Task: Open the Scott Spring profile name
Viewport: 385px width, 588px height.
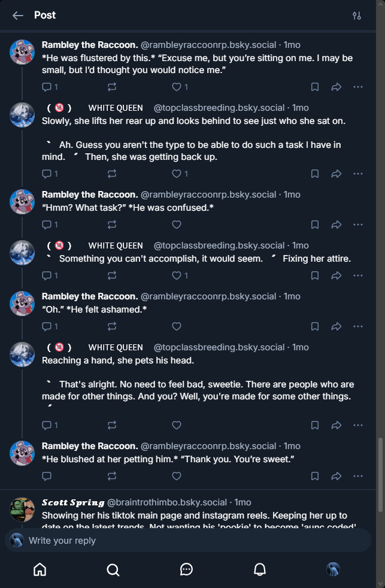Action: point(73,502)
